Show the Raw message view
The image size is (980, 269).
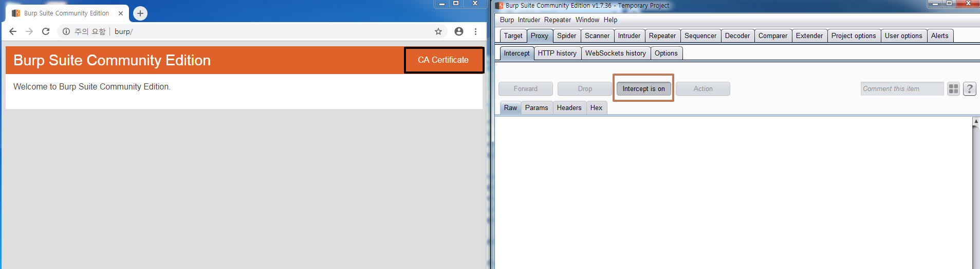tap(510, 107)
